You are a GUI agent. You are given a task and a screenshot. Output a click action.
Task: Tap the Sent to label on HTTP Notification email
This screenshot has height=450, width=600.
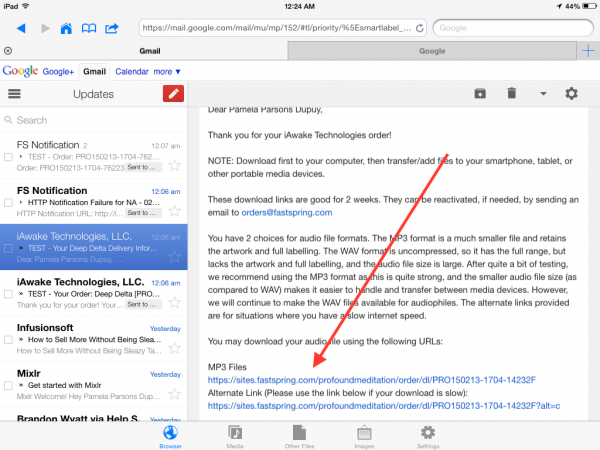(x=143, y=213)
